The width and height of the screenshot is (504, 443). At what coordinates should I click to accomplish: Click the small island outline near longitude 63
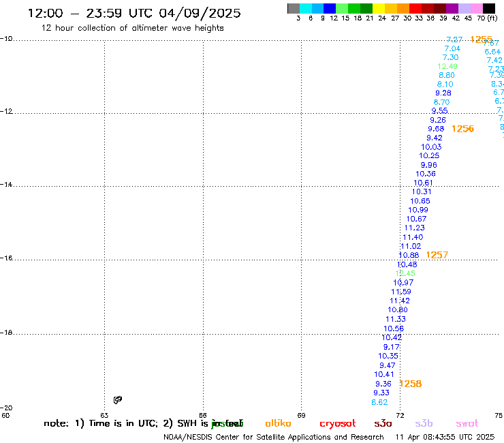coord(118,400)
